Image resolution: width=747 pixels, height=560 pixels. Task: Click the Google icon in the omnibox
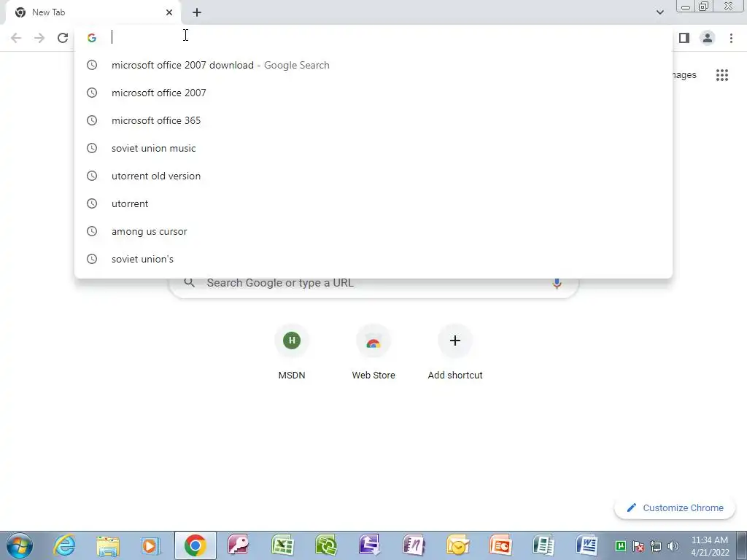pos(92,38)
